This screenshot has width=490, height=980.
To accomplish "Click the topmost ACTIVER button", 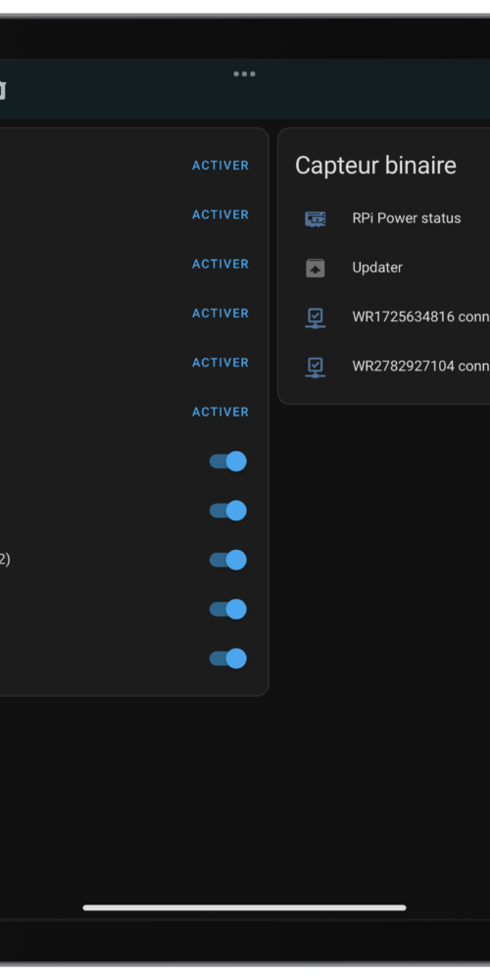I will [220, 166].
